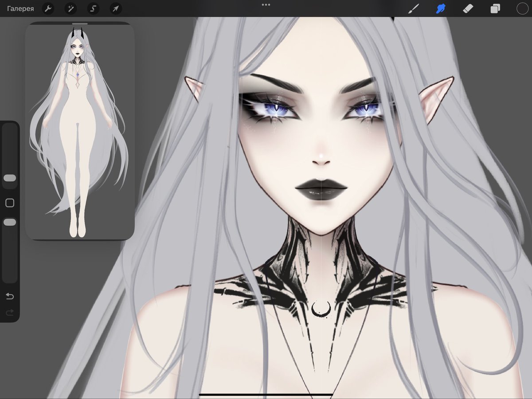Select the Brush paint tool
This screenshot has height=399, width=532.
tap(413, 8)
